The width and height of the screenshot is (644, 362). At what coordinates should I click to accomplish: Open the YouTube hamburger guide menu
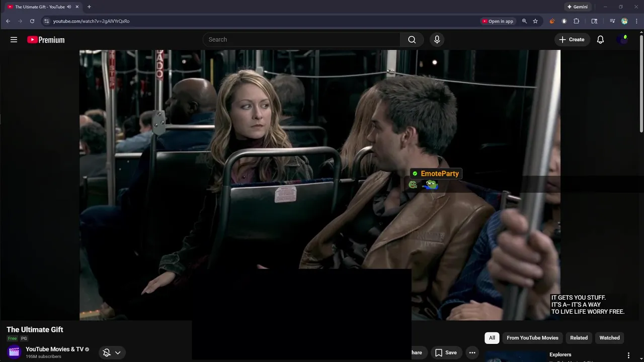pos(14,40)
